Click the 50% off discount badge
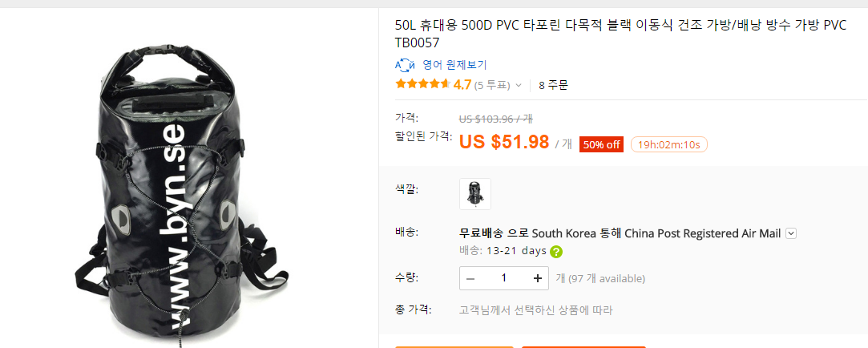868x348 pixels. point(601,144)
